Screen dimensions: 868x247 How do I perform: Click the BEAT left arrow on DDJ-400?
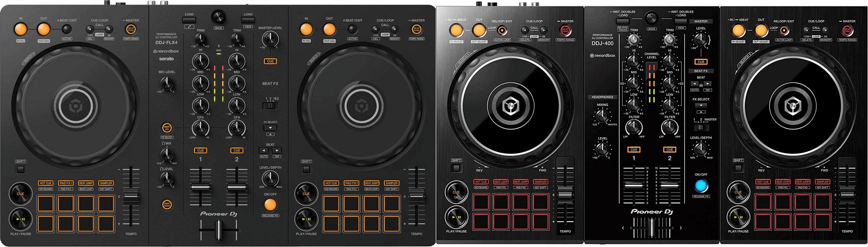[x=694, y=83]
